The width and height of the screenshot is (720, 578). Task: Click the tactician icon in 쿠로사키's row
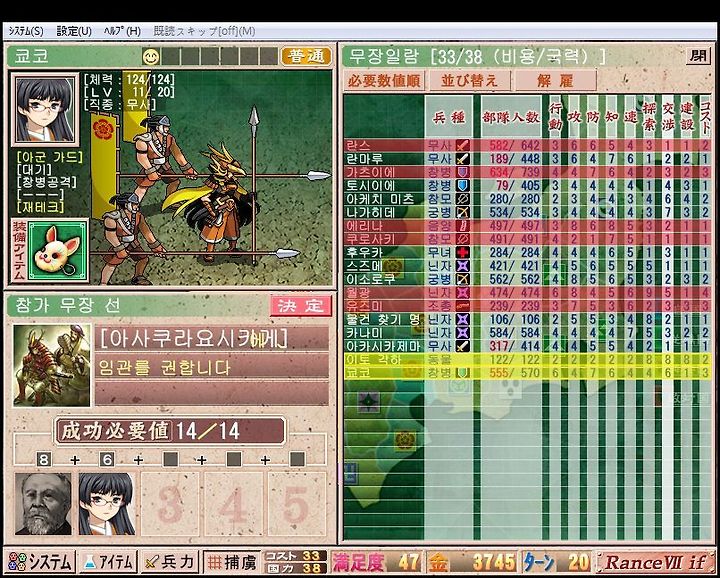click(x=462, y=239)
